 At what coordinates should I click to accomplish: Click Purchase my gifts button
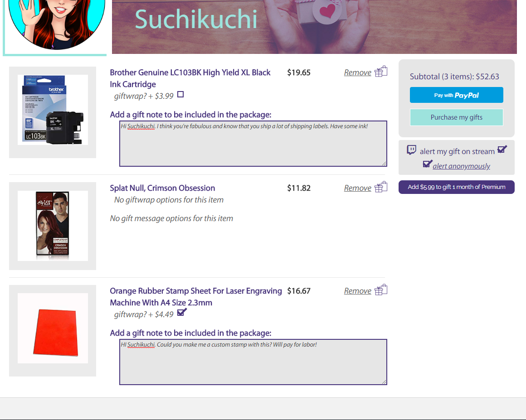pos(457,117)
